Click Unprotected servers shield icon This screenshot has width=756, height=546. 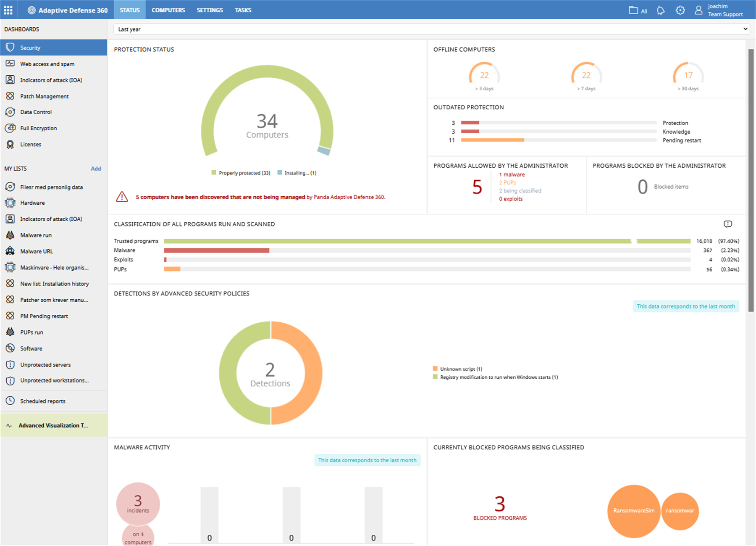pos(10,364)
